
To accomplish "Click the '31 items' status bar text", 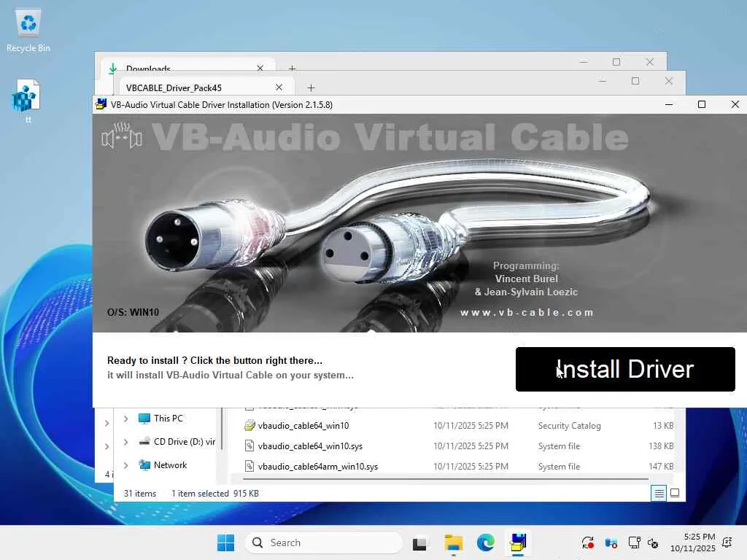I will click(x=139, y=494).
